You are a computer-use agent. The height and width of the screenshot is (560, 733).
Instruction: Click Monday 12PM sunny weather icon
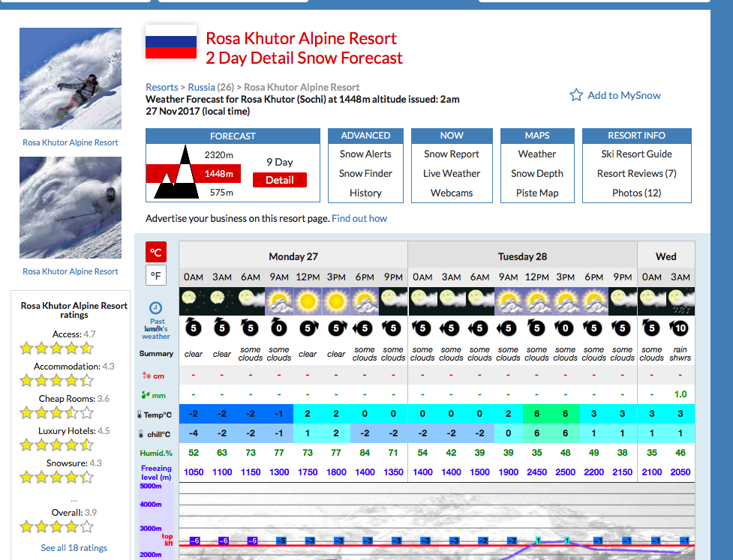[x=308, y=301]
